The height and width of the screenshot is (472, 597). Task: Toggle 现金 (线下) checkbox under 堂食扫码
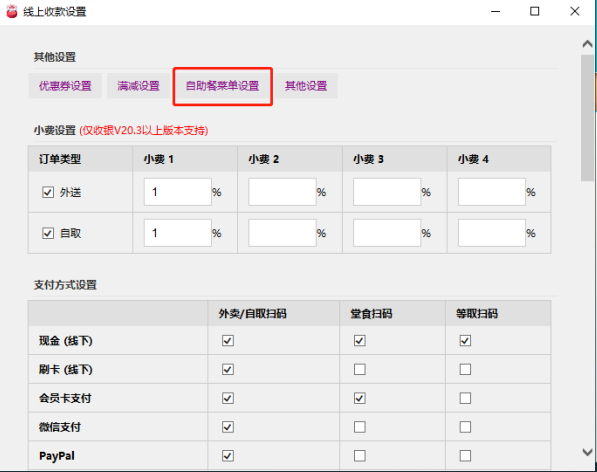pos(360,340)
